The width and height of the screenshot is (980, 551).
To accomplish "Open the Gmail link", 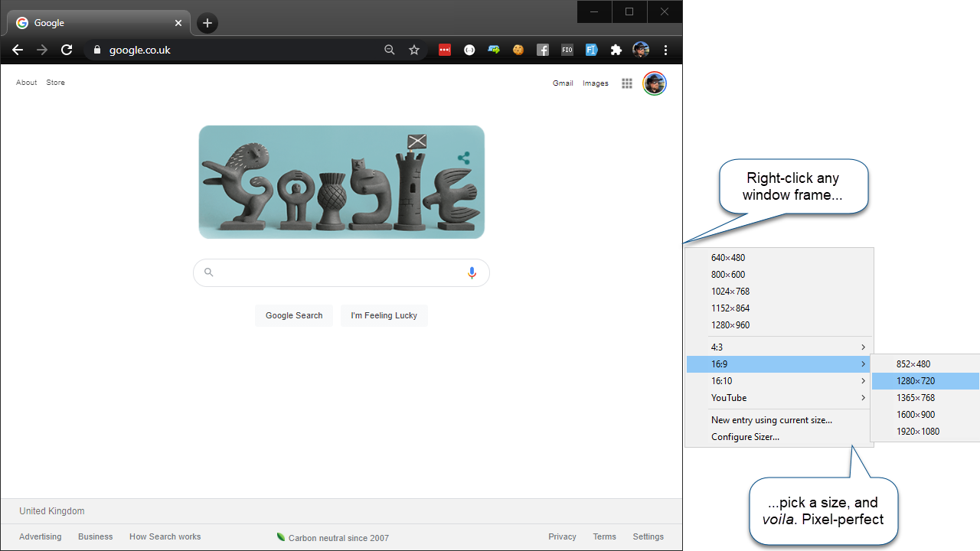I will click(x=563, y=83).
